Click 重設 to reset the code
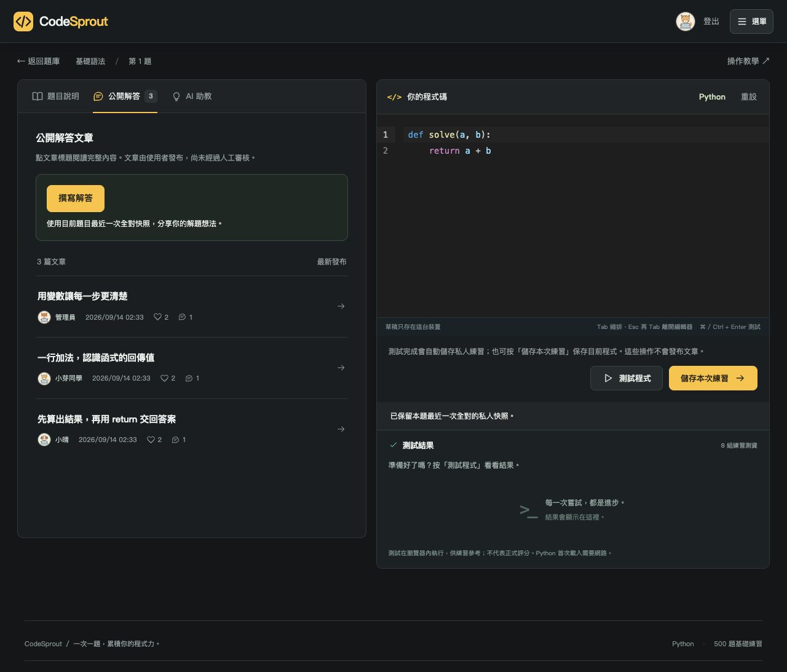Viewport: 787px width, 672px height. pyautogui.click(x=749, y=97)
